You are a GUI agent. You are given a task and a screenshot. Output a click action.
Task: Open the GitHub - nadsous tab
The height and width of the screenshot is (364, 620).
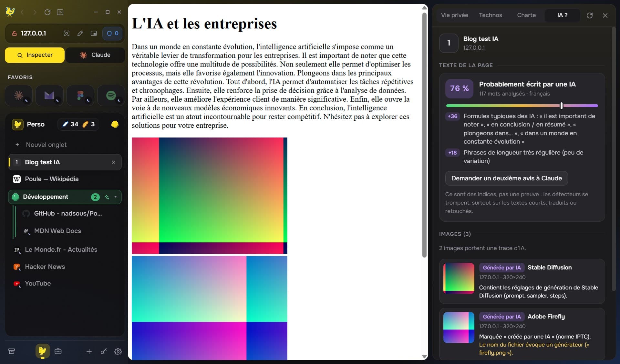click(x=68, y=214)
